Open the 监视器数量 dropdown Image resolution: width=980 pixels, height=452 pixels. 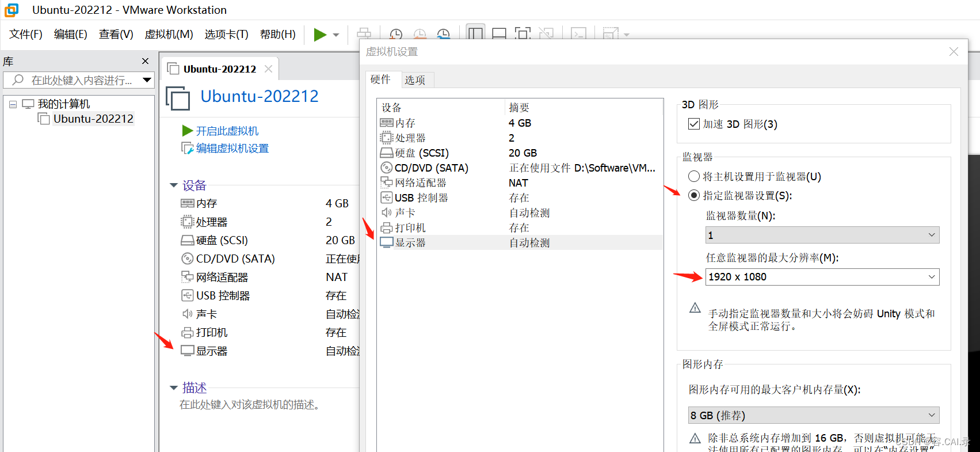click(822, 235)
